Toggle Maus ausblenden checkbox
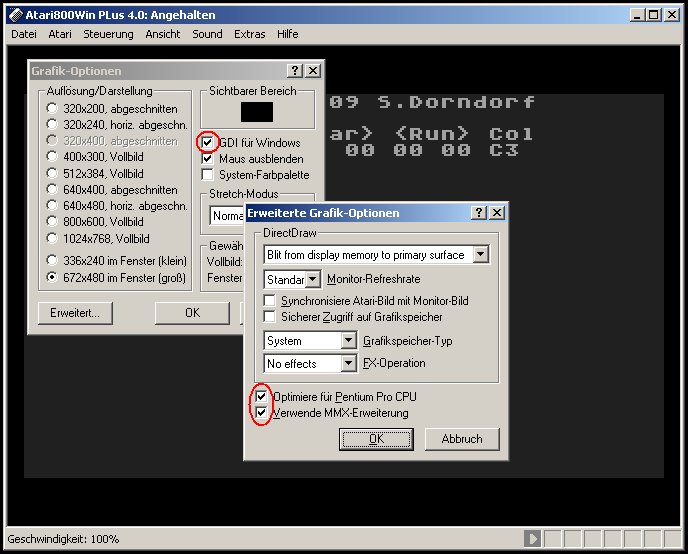 click(208, 158)
